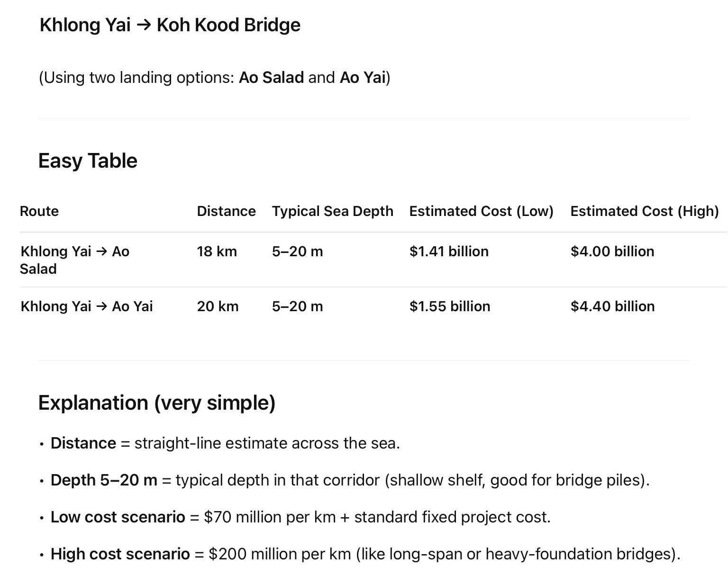Viewport: 728px width, 584px height.
Task: Select the "Khlong Yai → Ao Salad" route cell
Action: (74, 260)
